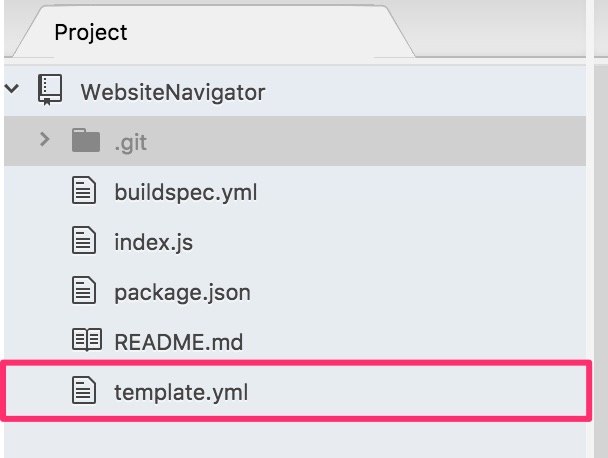Viewport: 608px width, 458px height.
Task: Open index.js by its file name
Action: click(153, 242)
